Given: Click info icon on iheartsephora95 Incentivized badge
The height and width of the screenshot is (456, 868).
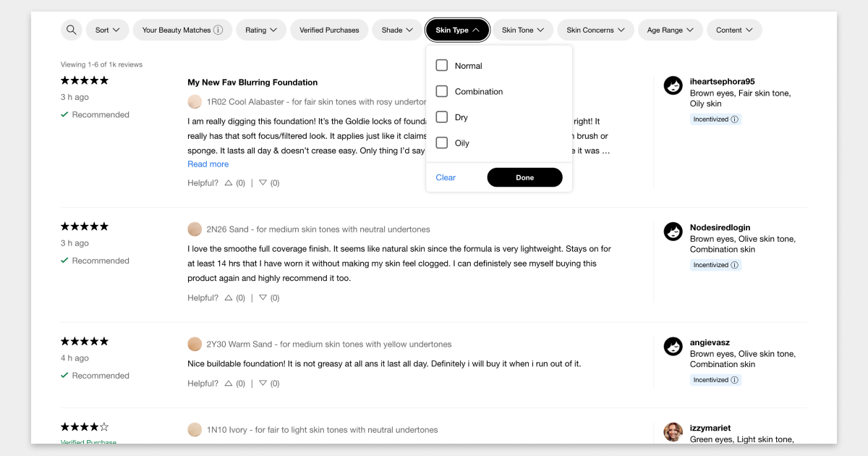Looking at the screenshot, I should pos(735,119).
